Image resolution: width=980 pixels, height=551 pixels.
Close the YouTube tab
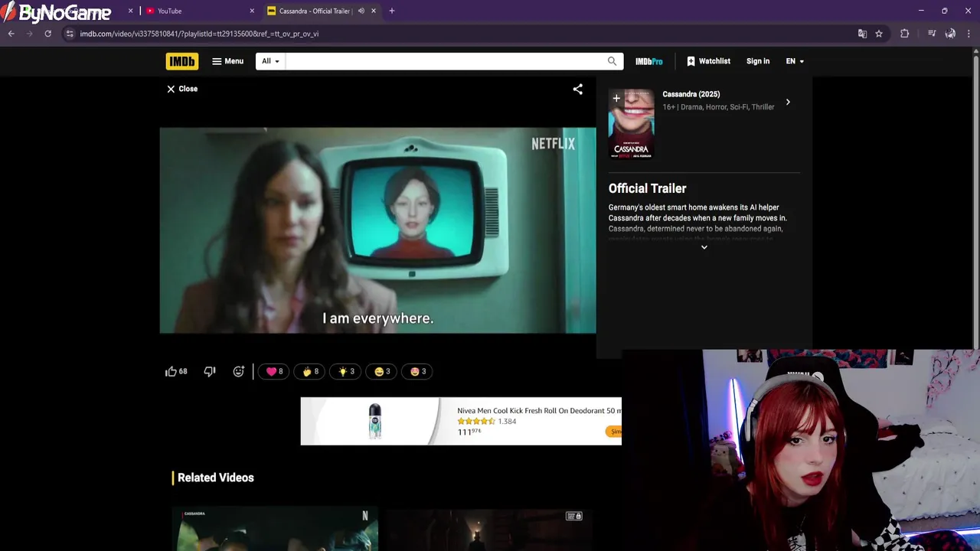(252, 11)
